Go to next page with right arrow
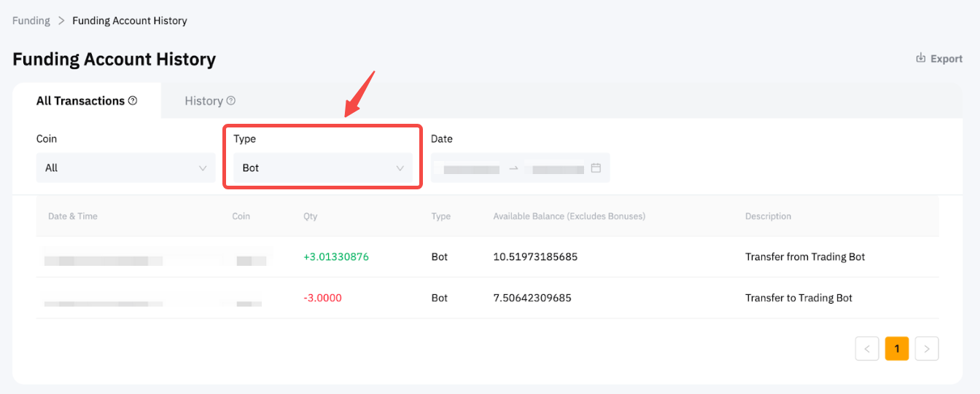 pyautogui.click(x=927, y=349)
